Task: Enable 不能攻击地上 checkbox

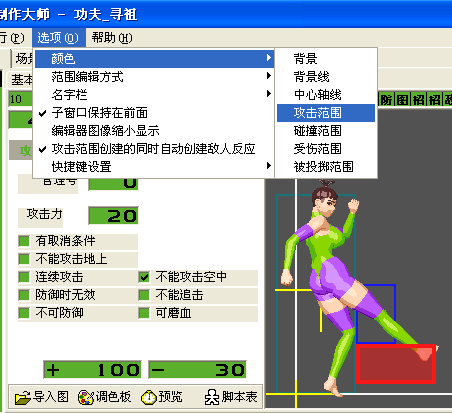Action: click(x=24, y=259)
